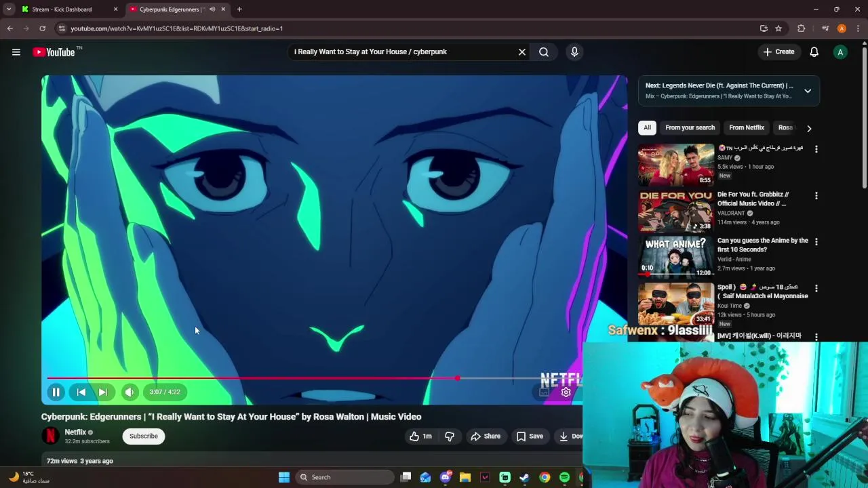Screen dimensions: 868x488
Task: Open the Die For You thumbnail
Action: [676, 211]
